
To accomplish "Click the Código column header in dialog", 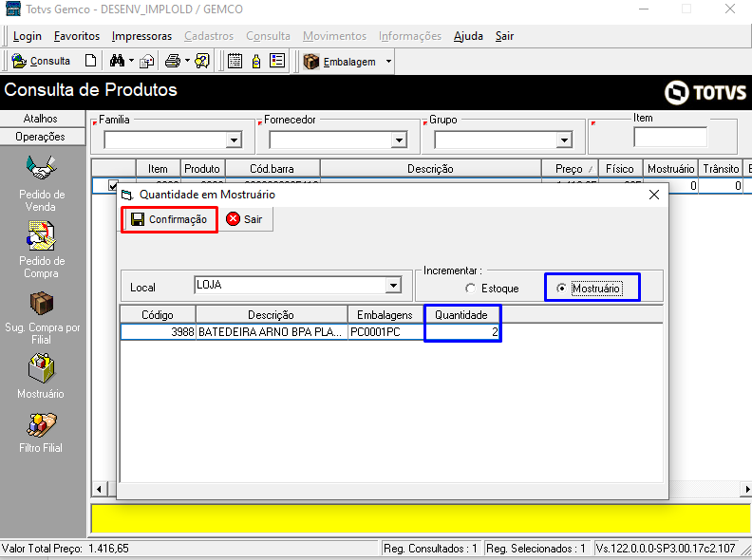I will coord(158,315).
